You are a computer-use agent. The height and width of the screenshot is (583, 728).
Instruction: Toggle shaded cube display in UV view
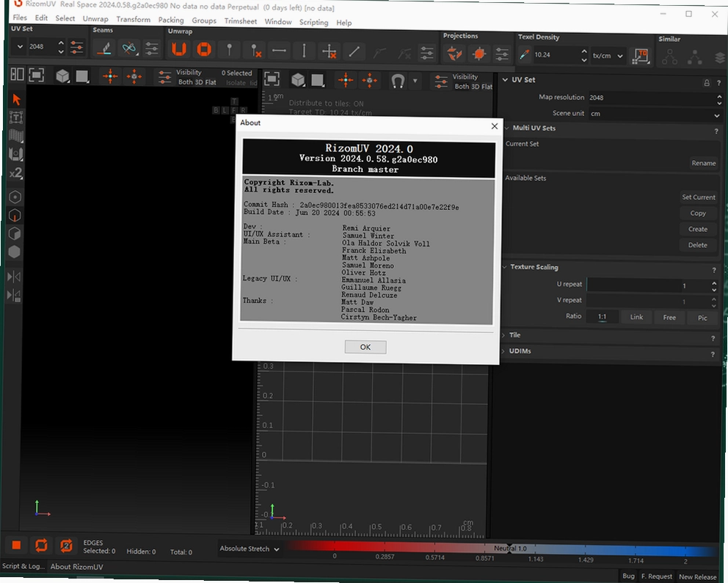tap(298, 80)
